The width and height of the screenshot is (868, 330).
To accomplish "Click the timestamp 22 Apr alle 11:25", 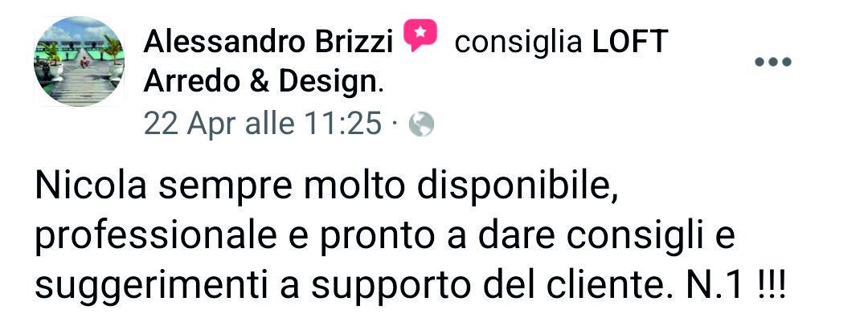I will pyautogui.click(x=263, y=124).
